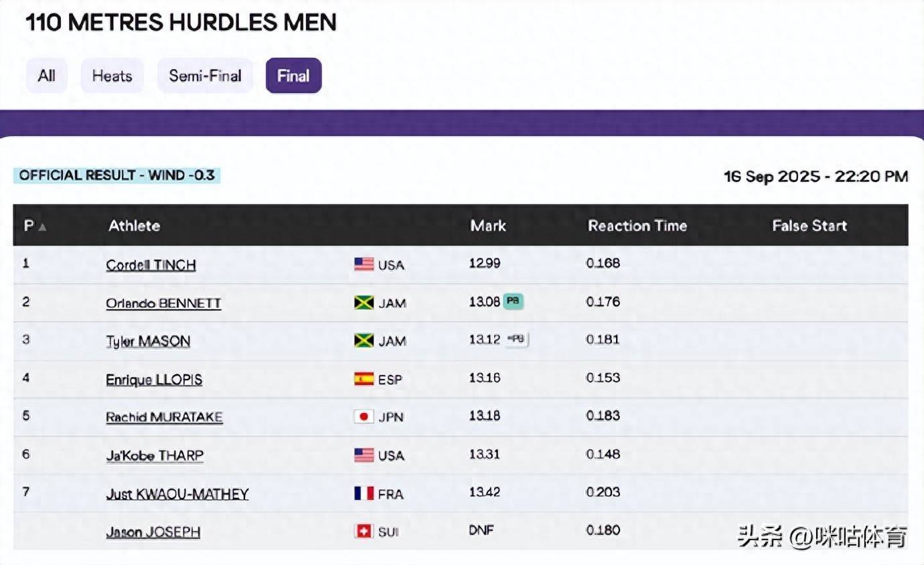The height and width of the screenshot is (565, 924).
Task: Select Ja'Kobe THARP link
Action: pyautogui.click(x=155, y=455)
